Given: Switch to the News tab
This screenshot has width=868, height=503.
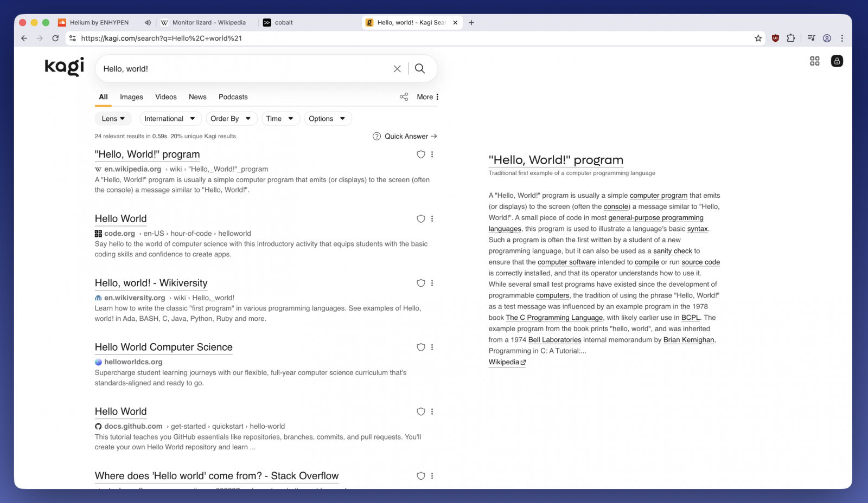Looking at the screenshot, I should pos(197,97).
